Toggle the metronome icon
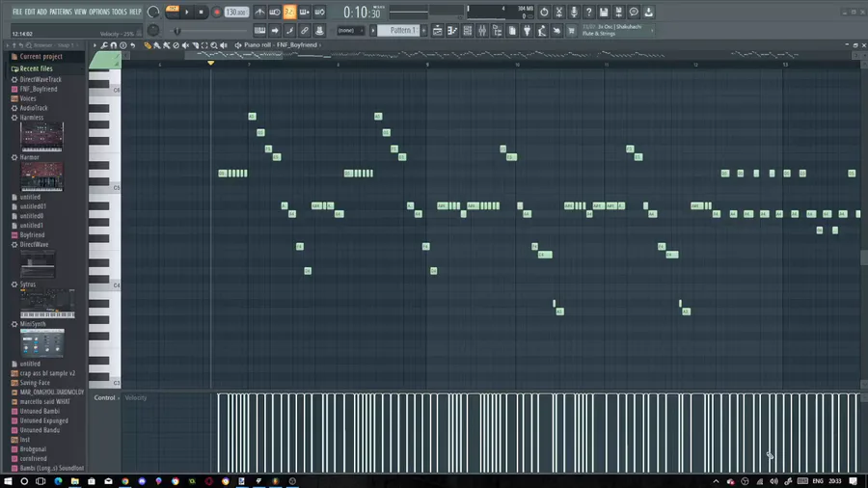 point(259,12)
